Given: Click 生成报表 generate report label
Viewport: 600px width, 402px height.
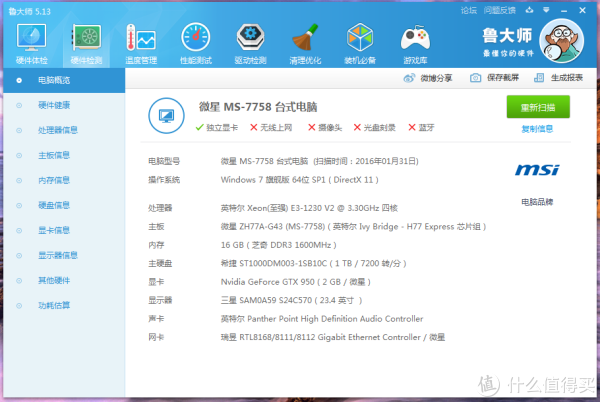Looking at the screenshot, I should click(567, 78).
